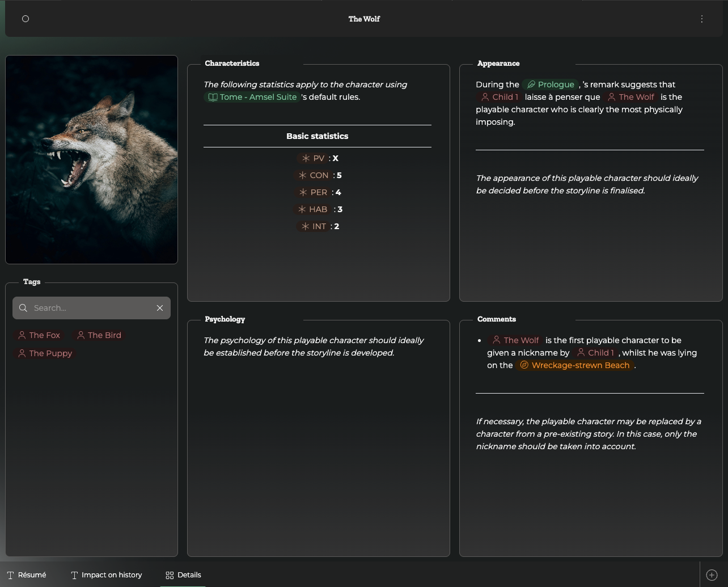
Task: Click the plus icon to add tab
Action: [712, 575]
